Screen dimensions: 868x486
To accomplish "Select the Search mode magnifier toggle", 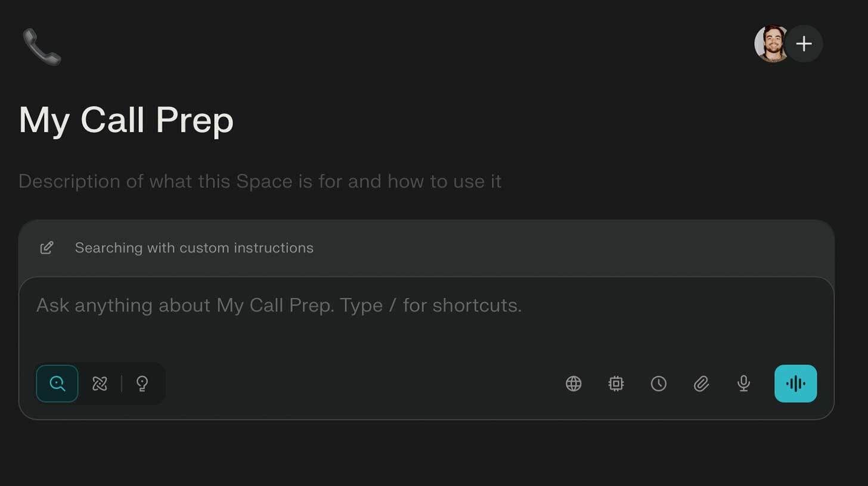I will (x=57, y=384).
